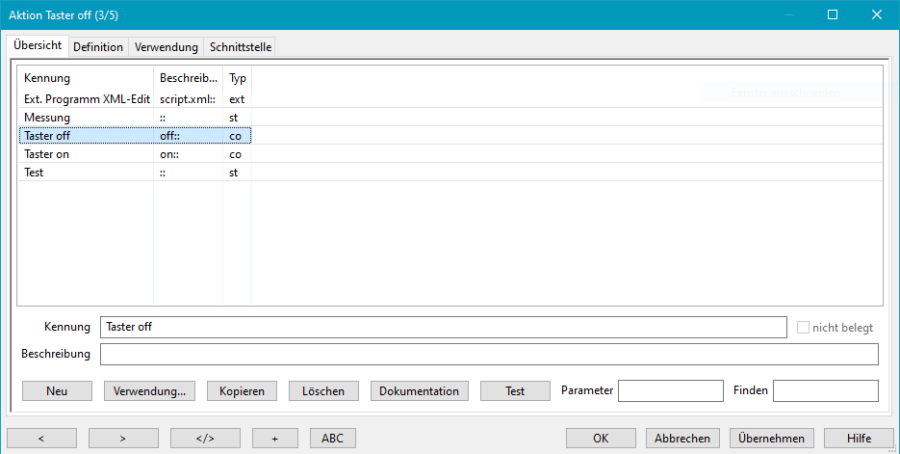Click the '+' add button

[275, 438]
